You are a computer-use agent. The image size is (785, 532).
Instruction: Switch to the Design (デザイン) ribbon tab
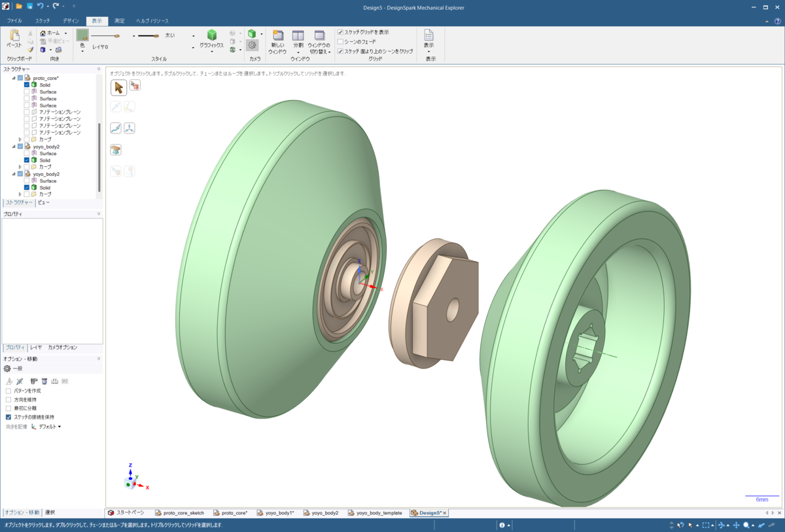pyautogui.click(x=71, y=21)
